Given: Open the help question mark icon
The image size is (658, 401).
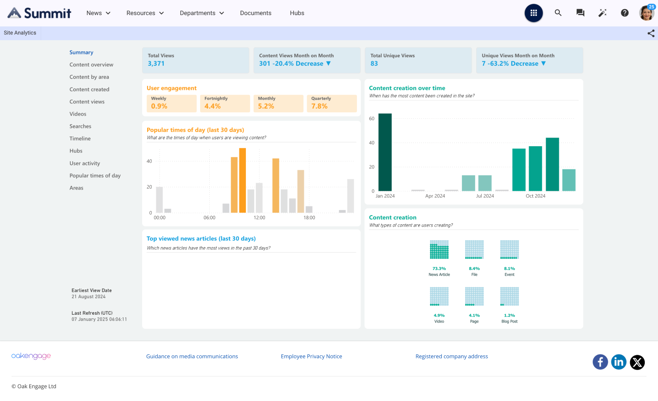Looking at the screenshot, I should [625, 13].
